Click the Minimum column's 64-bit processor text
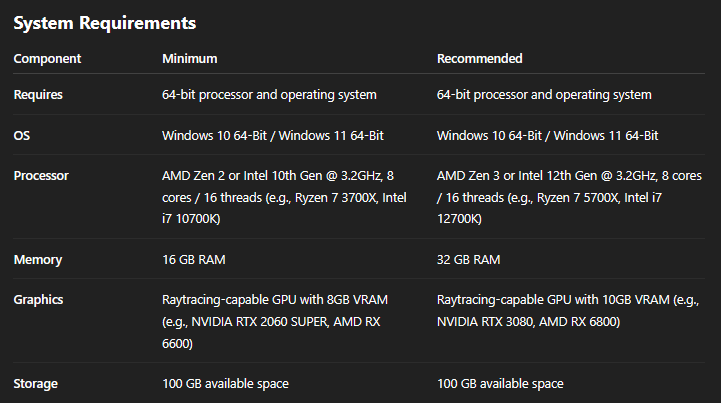Screen dimensions: 721x403 (x=269, y=95)
